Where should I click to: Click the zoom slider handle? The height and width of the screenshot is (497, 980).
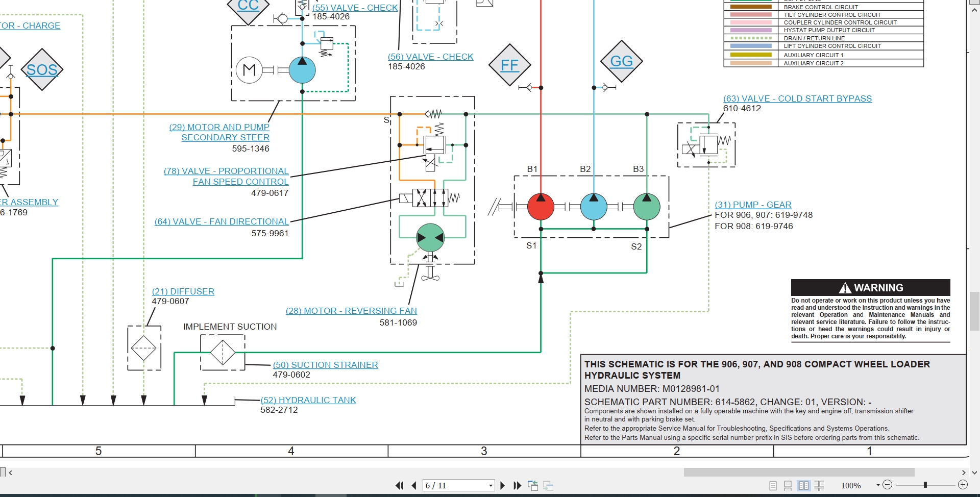925,485
